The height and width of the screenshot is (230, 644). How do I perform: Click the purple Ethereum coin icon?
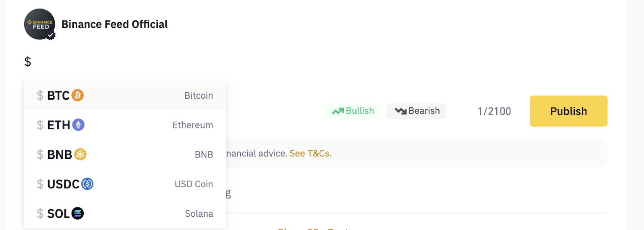(x=78, y=125)
